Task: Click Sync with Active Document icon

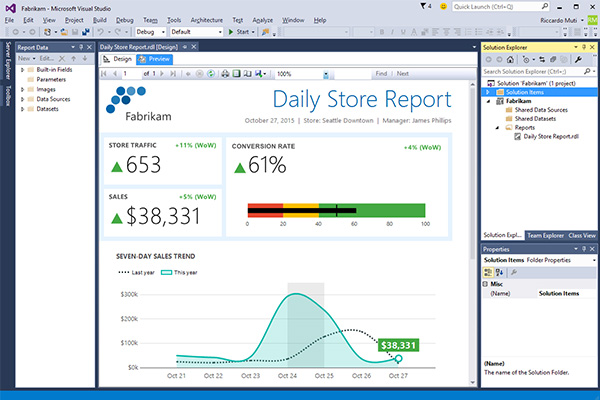Action: (x=542, y=59)
